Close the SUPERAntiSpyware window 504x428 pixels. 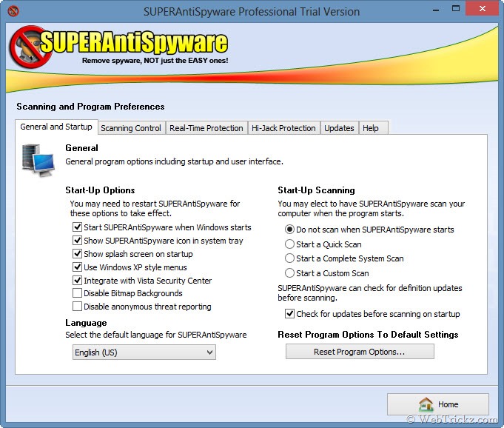482,9
